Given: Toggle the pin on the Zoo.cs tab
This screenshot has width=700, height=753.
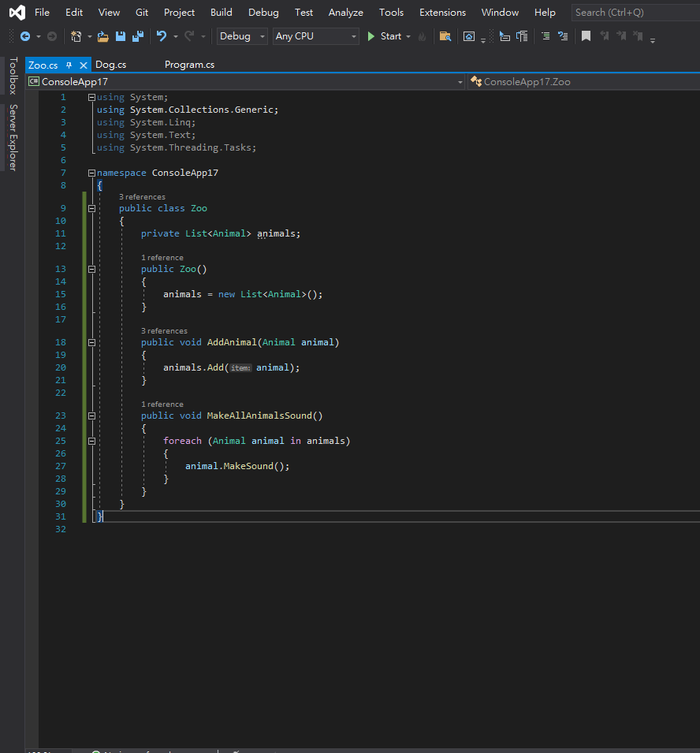Looking at the screenshot, I should [69, 65].
